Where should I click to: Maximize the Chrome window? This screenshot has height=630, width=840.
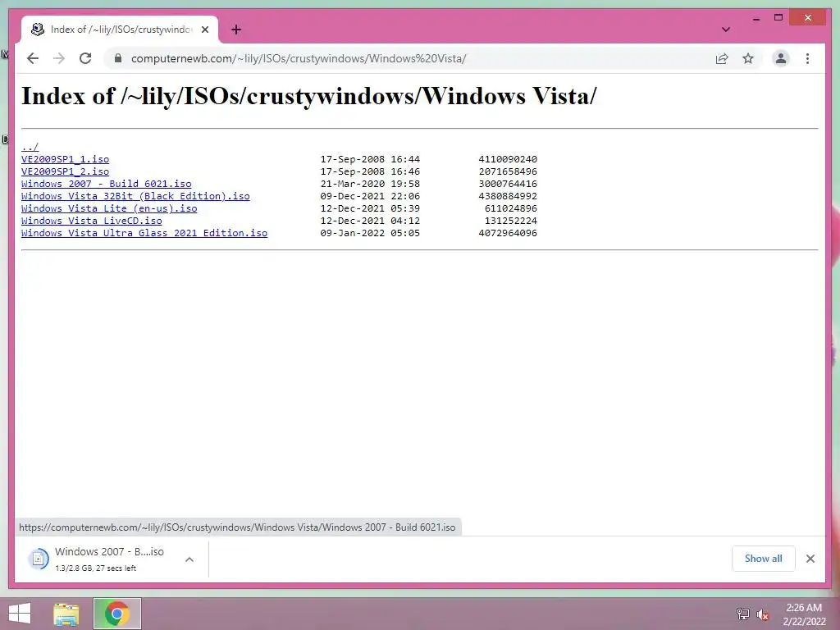(778, 18)
